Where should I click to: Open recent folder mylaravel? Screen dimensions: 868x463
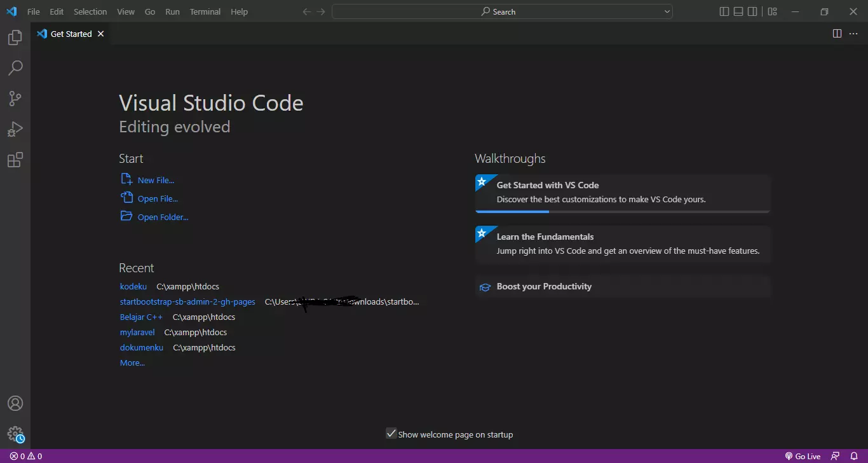pyautogui.click(x=137, y=332)
